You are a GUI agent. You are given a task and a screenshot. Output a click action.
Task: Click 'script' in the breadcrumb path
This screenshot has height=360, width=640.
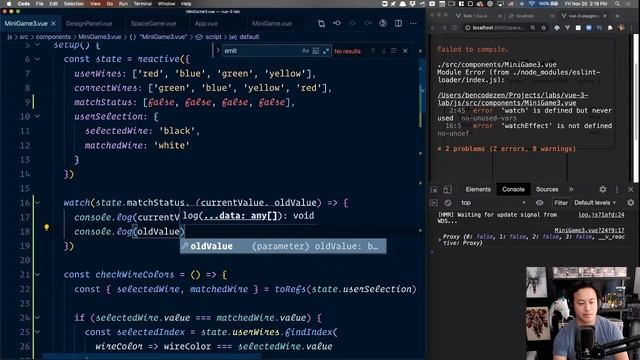pyautogui.click(x=213, y=37)
